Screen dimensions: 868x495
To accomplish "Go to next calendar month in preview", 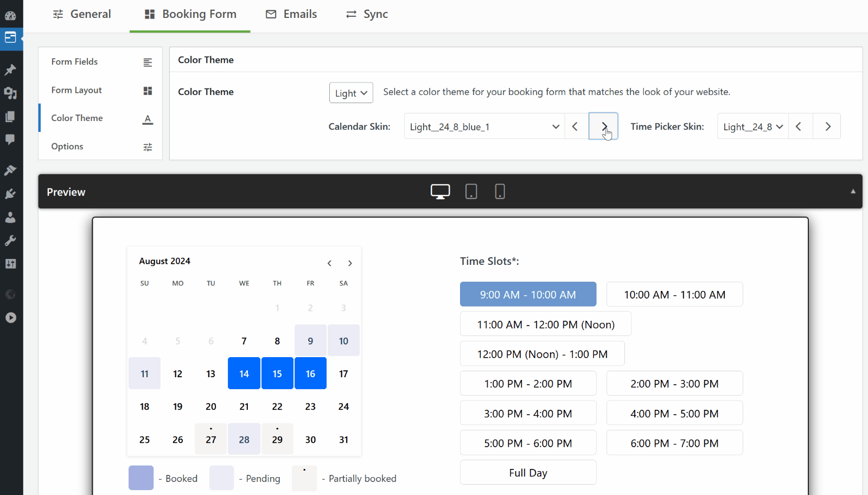I will click(350, 263).
